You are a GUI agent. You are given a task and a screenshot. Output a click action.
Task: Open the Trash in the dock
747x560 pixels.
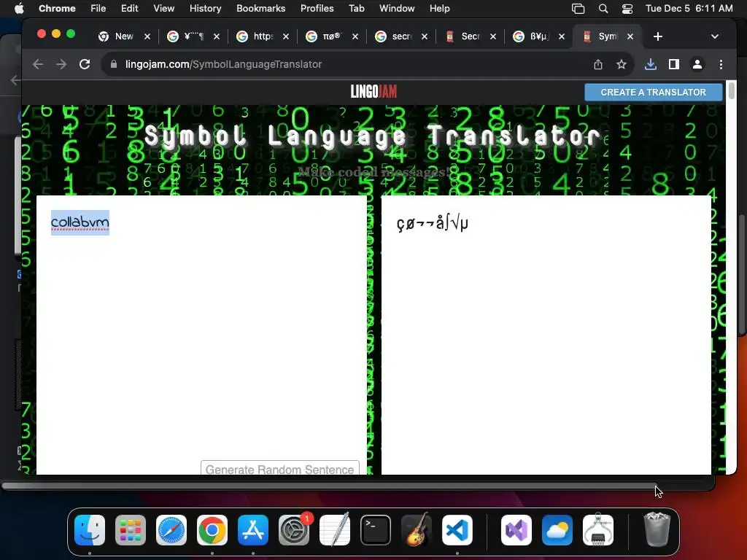pos(657,530)
